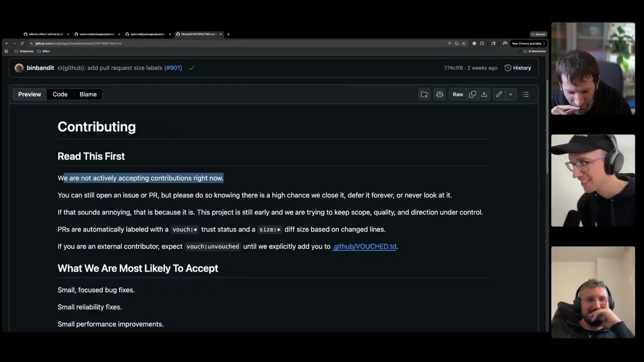The height and width of the screenshot is (362, 644).
Task: Bookmark this page with star icon
Action: tap(463, 43)
